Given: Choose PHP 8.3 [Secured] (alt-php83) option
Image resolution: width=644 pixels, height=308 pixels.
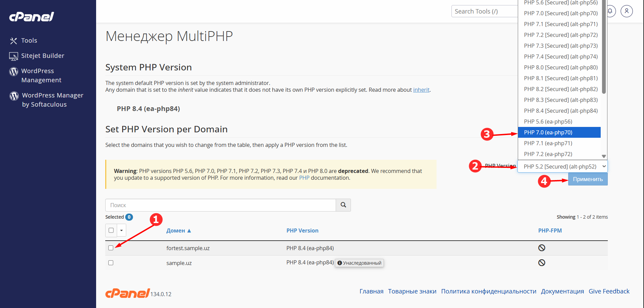Looking at the screenshot, I should pyautogui.click(x=559, y=100).
